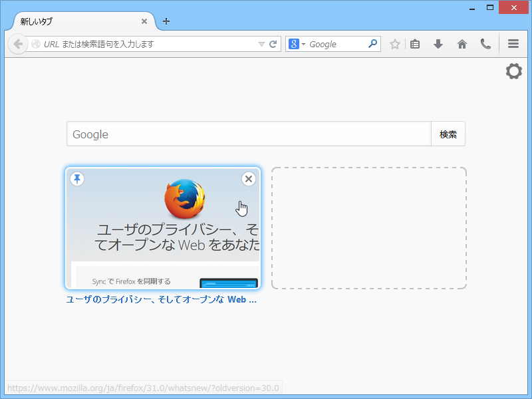
Task: Open a new tab with the plus button
Action: (166, 21)
